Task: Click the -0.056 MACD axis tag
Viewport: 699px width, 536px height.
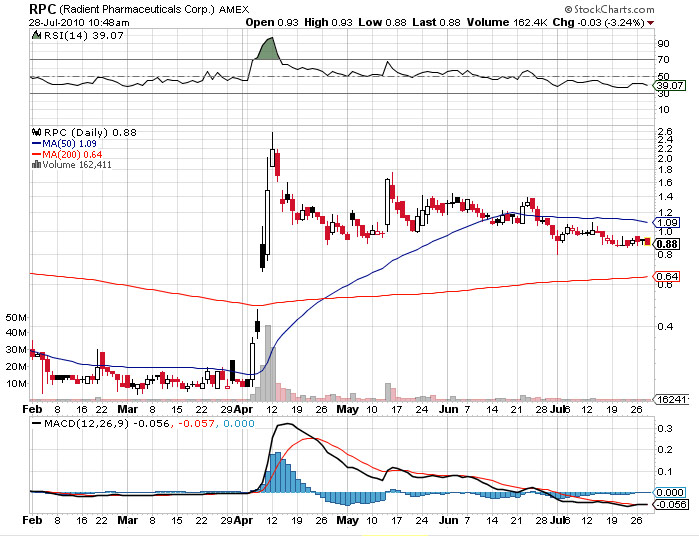Action: coord(669,504)
